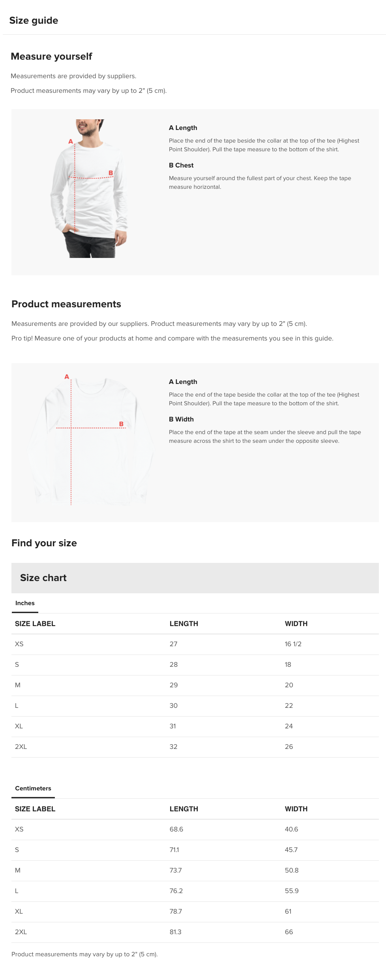The height and width of the screenshot is (980, 386).
Task: Click the B Width description heading
Action: (x=181, y=419)
